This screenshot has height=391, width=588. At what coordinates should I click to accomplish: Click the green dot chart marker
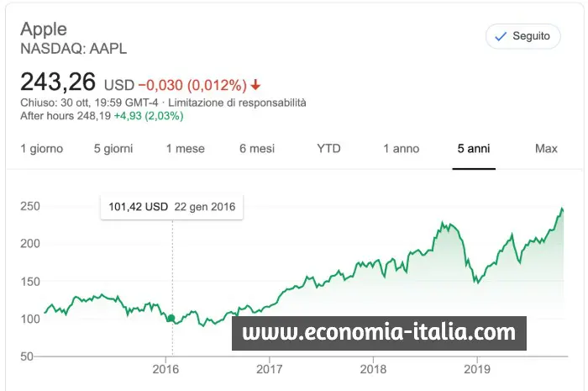pyautogui.click(x=172, y=319)
